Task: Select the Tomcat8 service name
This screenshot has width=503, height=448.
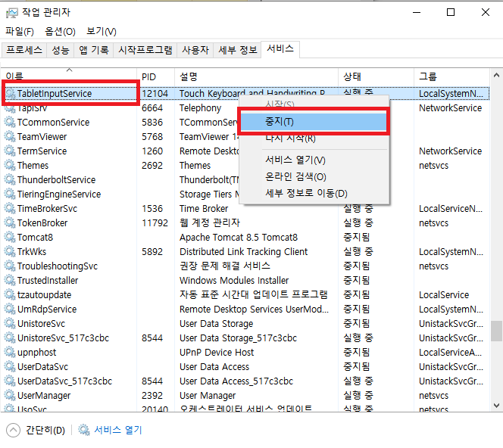Action: [35, 238]
